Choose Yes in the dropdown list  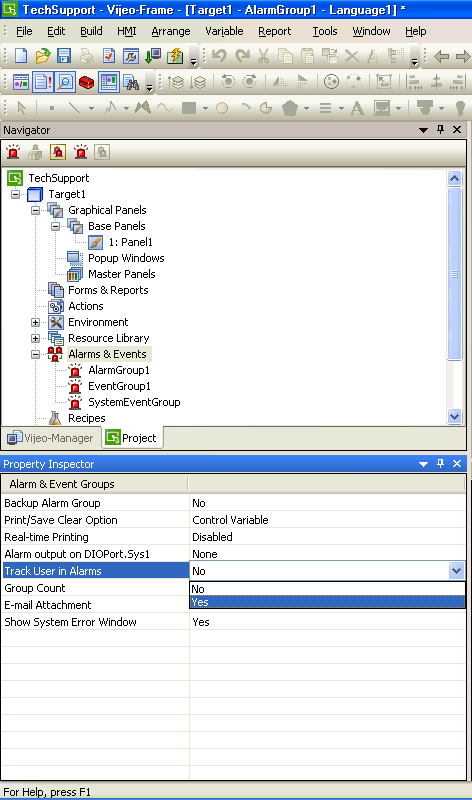pos(327,602)
